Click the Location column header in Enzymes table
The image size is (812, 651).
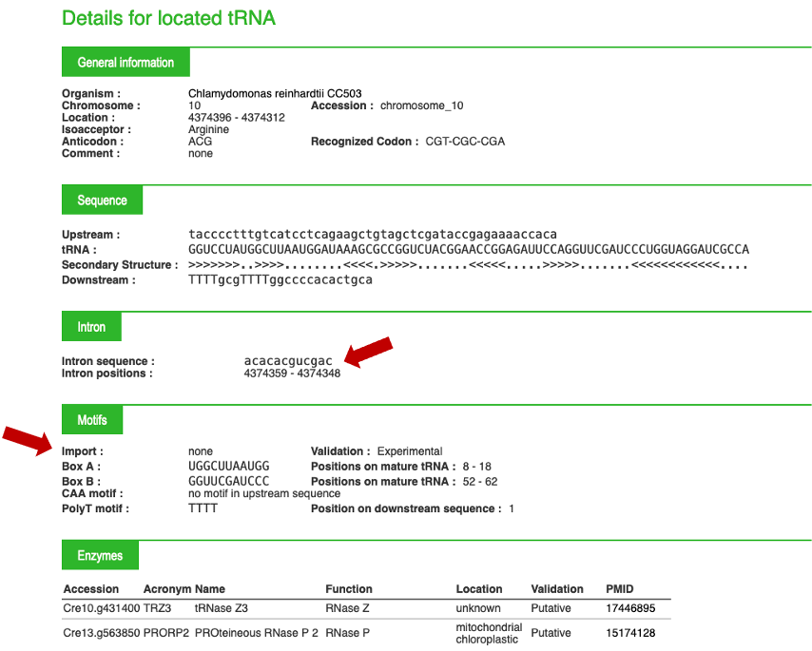pos(479,589)
